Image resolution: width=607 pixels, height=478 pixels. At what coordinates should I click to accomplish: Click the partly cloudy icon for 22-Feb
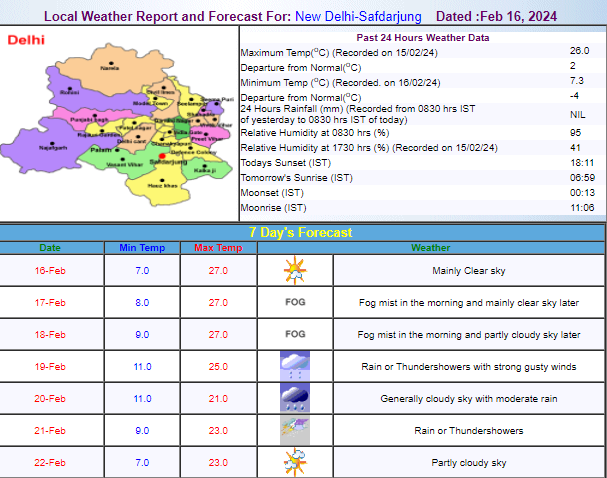pyautogui.click(x=295, y=462)
